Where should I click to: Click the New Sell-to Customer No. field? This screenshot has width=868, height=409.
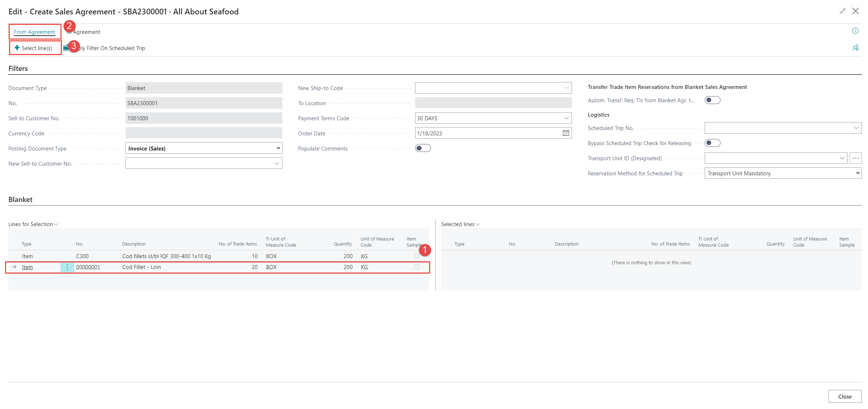200,163
